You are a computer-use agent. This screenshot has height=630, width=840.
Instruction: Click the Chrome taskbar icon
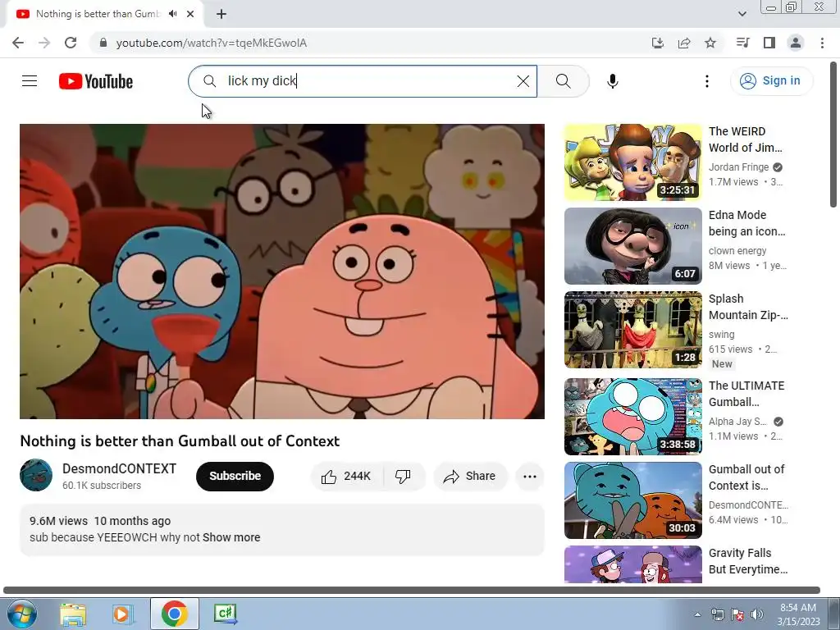[x=174, y=614]
